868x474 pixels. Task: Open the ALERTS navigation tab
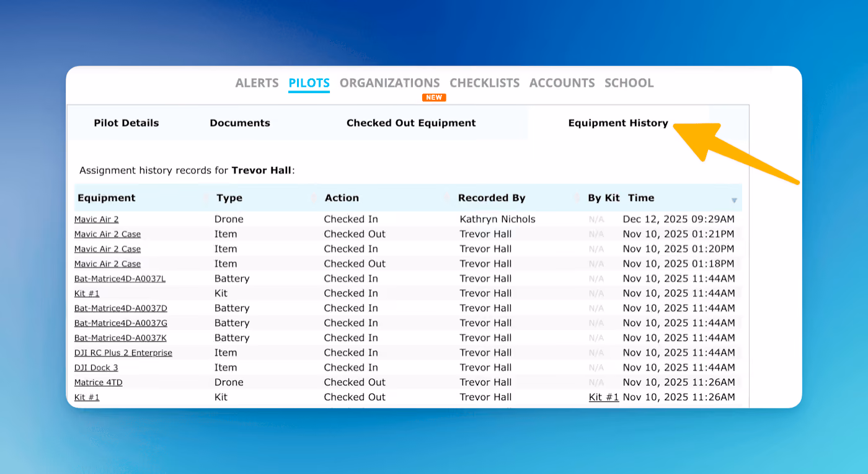tap(257, 83)
